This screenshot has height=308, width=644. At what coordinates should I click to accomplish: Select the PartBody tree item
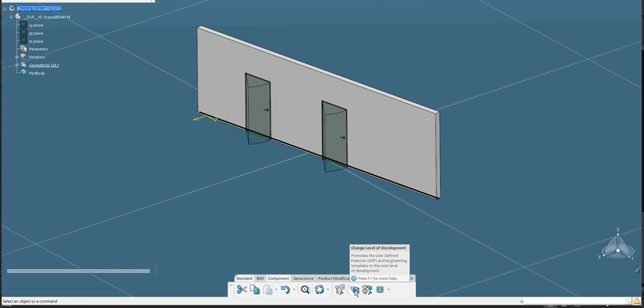tap(37, 73)
